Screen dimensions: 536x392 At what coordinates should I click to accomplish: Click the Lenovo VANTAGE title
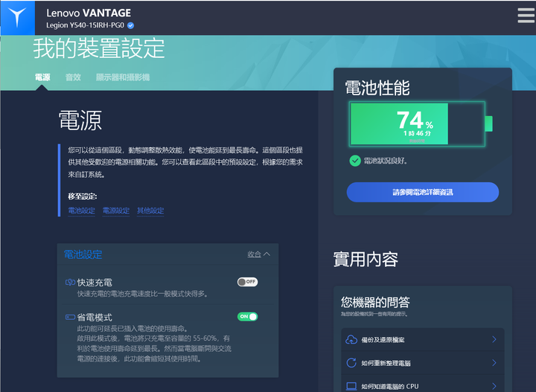[x=89, y=13]
